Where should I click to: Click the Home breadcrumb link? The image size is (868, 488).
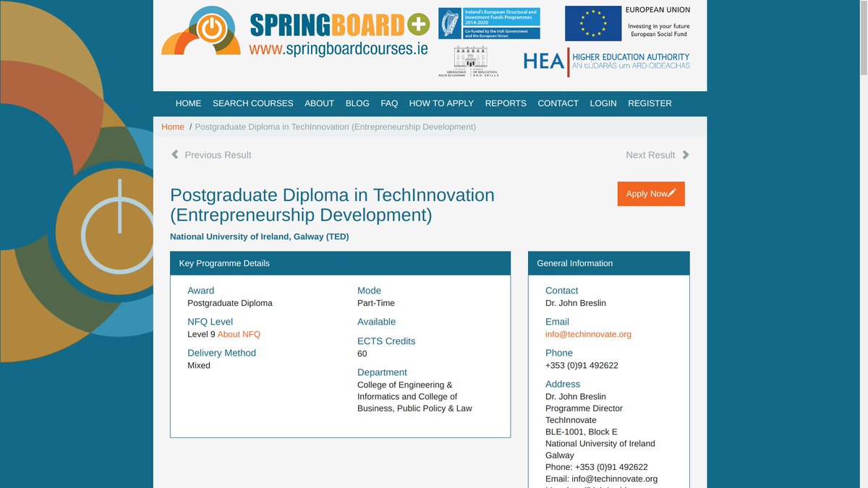[173, 127]
